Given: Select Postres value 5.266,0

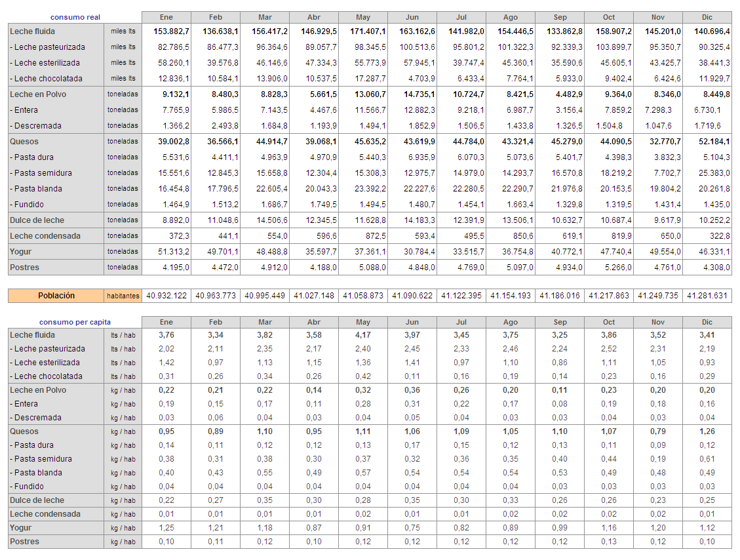Looking at the screenshot, I should (x=618, y=268).
